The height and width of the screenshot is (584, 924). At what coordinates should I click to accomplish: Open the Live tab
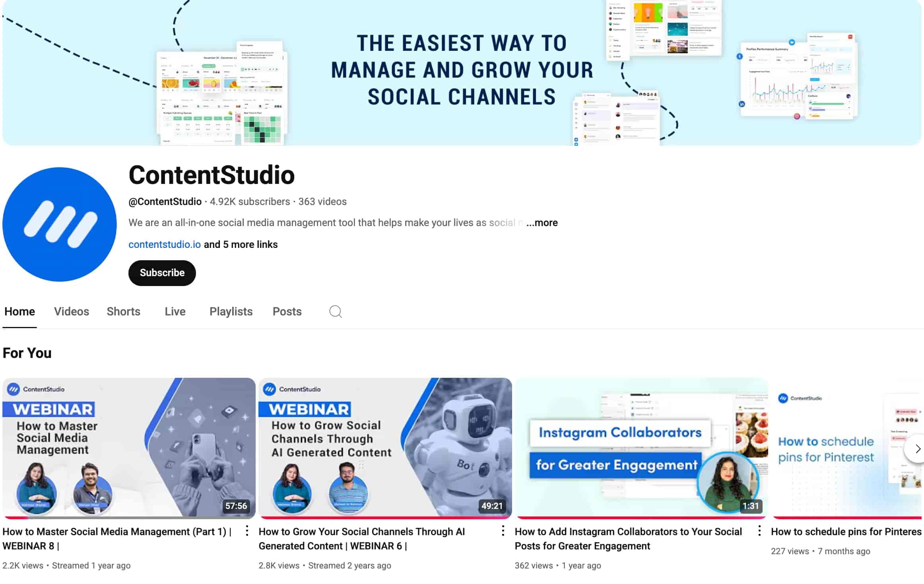click(x=175, y=311)
